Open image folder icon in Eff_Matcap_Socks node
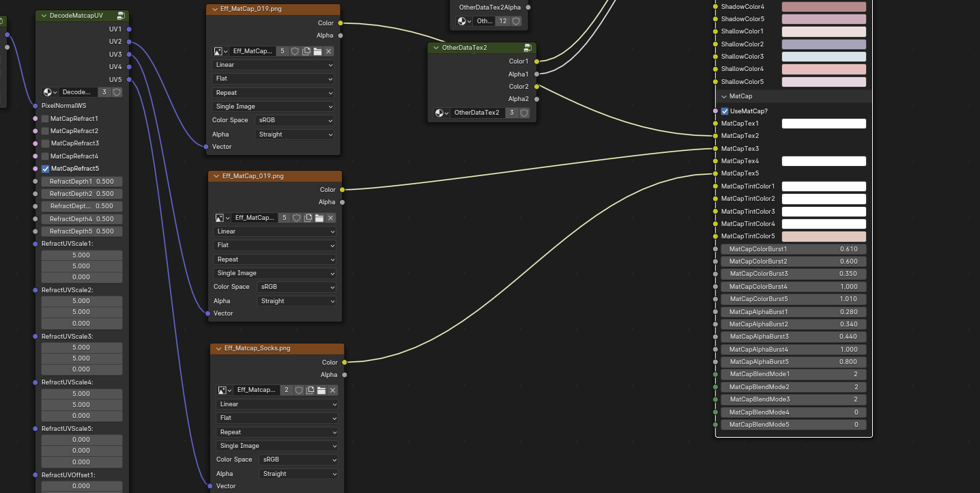 [321, 390]
